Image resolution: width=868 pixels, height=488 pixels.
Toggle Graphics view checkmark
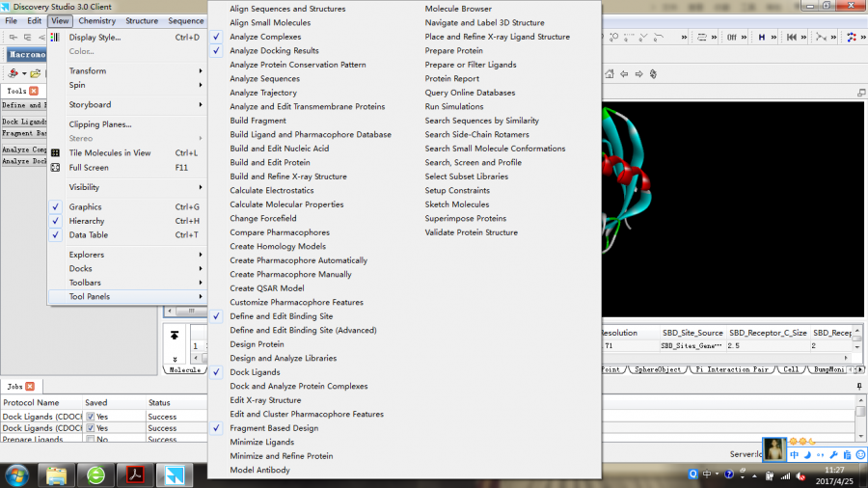pyautogui.click(x=55, y=207)
